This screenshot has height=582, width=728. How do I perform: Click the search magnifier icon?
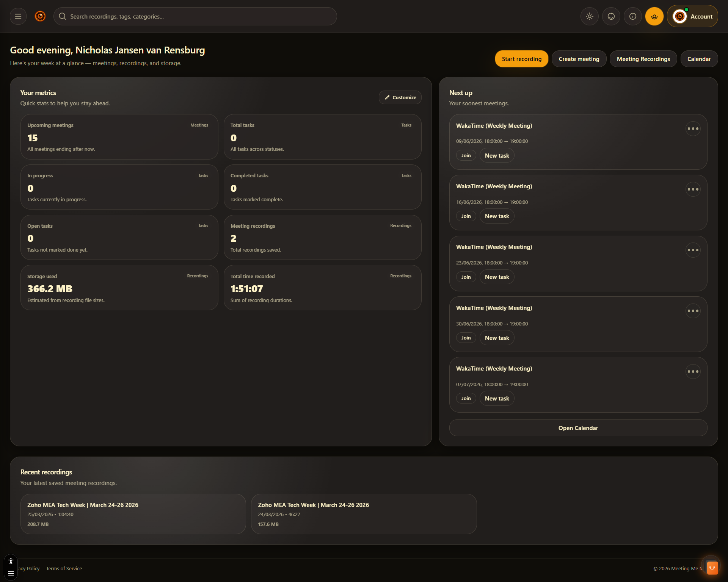pyautogui.click(x=63, y=16)
